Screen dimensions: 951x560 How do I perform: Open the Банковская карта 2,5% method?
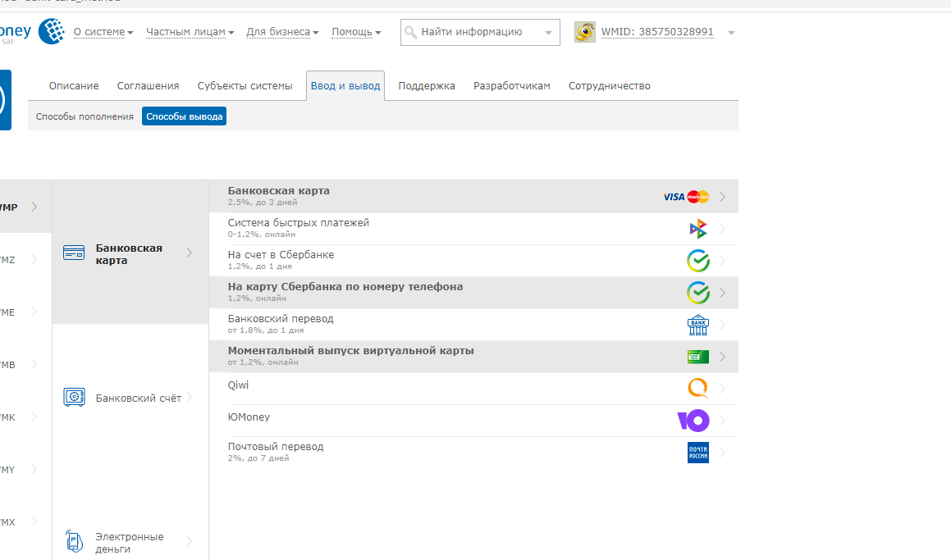(473, 196)
